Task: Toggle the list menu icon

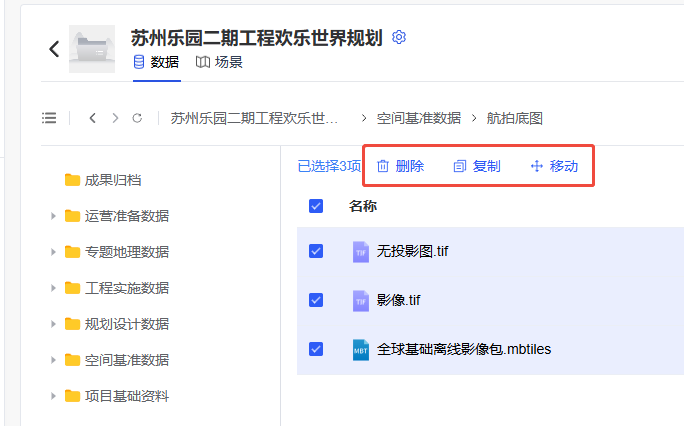Action: (49, 118)
